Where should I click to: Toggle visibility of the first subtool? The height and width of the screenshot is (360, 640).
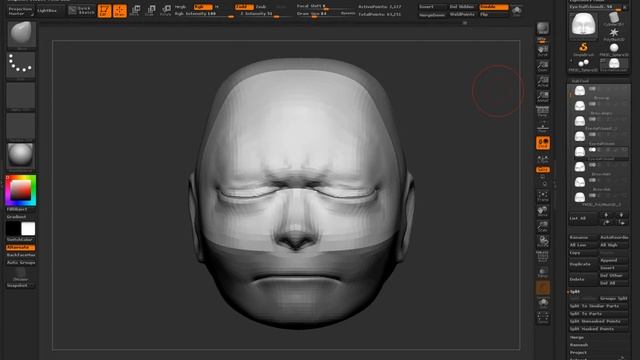[x=592, y=89]
